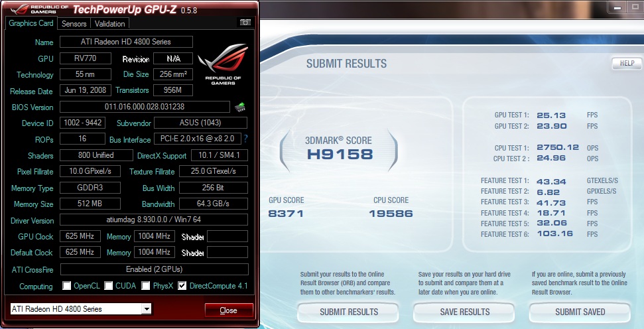Click the Default Clock field 625 MHz

pyautogui.click(x=80, y=252)
